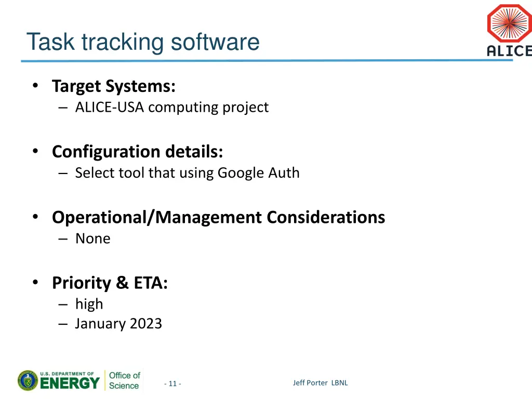Click the high priority sub-bullet
532x399 pixels.
tap(89, 304)
